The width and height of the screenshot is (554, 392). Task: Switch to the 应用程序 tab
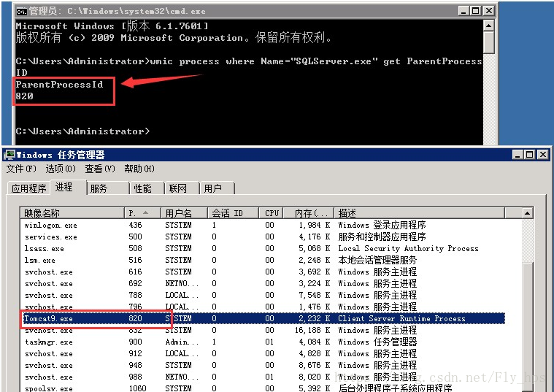point(29,188)
